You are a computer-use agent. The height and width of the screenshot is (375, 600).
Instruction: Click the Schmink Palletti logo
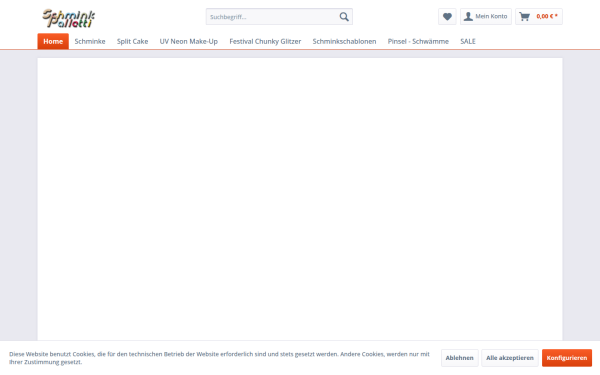(x=68, y=18)
